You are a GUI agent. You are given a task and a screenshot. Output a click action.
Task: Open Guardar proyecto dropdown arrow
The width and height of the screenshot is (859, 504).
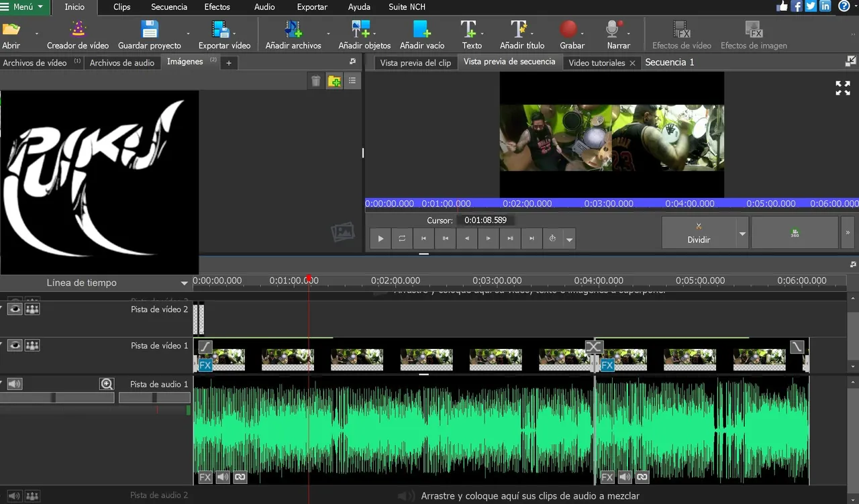188,33
